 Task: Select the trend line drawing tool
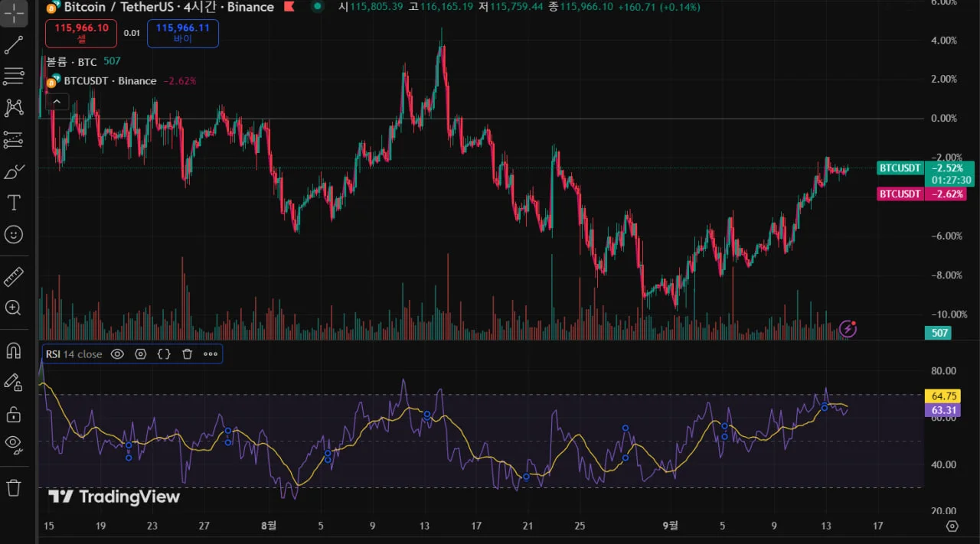pos(14,46)
